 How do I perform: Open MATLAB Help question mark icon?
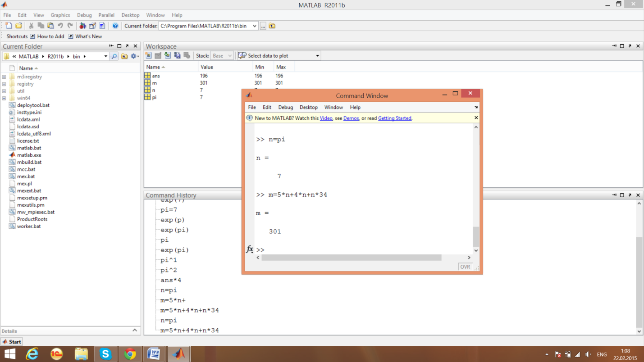tap(115, 26)
